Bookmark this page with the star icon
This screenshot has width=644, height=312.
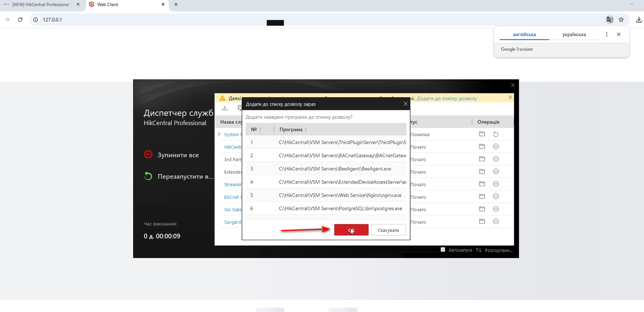tap(621, 20)
